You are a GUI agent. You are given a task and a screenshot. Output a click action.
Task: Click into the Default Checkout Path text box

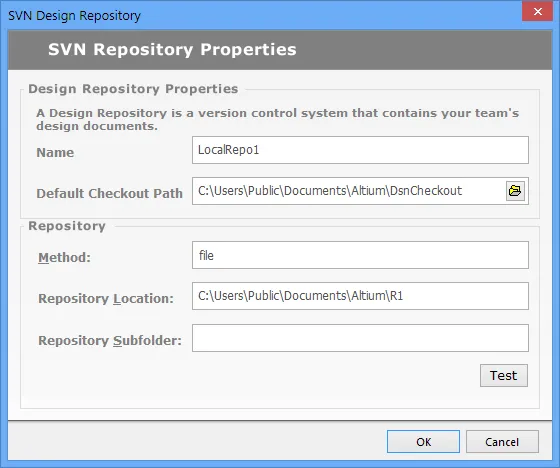pos(349,191)
